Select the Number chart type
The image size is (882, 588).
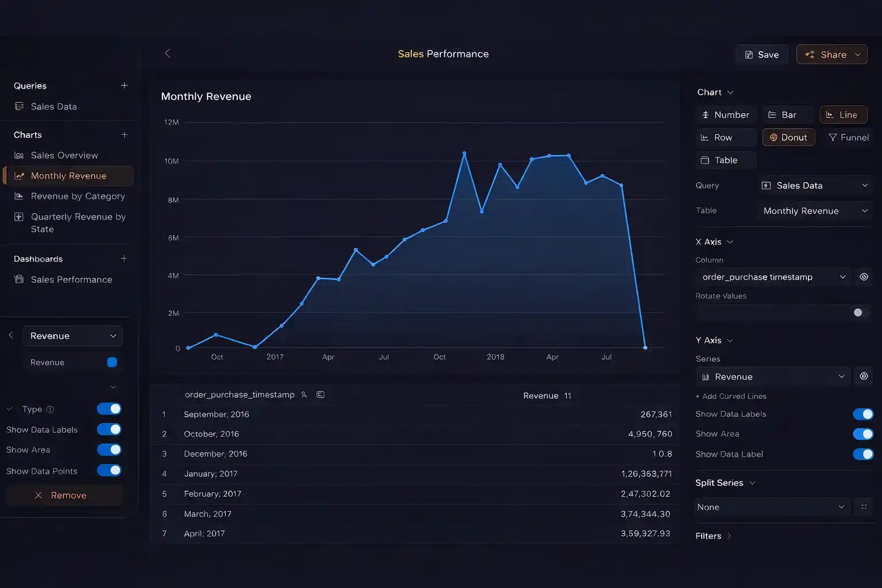pos(726,115)
